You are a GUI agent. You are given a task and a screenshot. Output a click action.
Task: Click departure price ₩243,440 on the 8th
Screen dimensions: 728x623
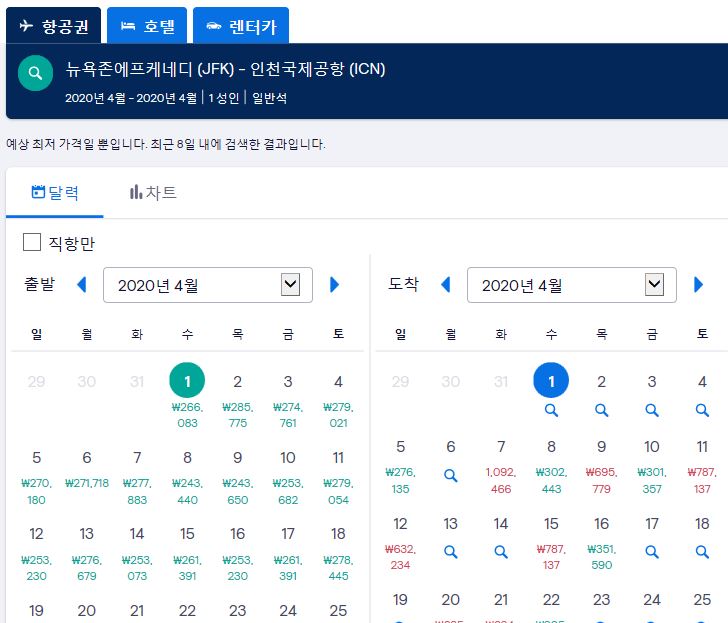187,492
